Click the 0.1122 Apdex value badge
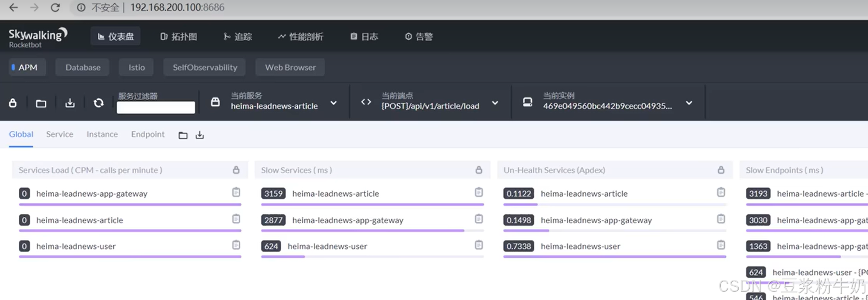This screenshot has width=868, height=300. (x=519, y=194)
